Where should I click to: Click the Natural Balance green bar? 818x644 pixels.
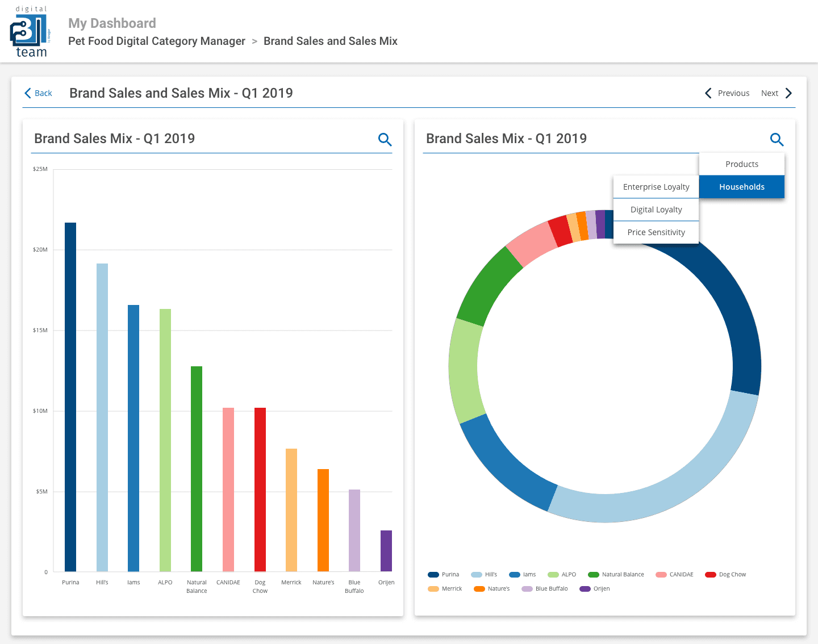(197, 469)
